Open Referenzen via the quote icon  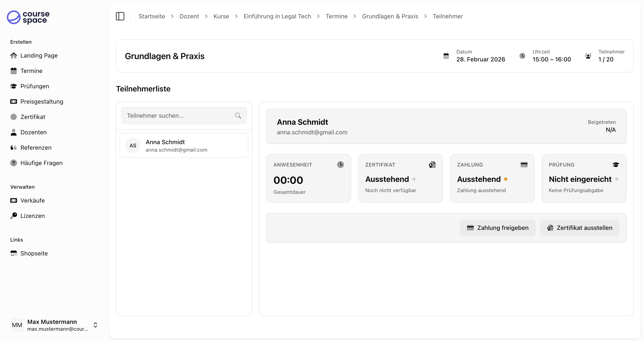(x=13, y=148)
